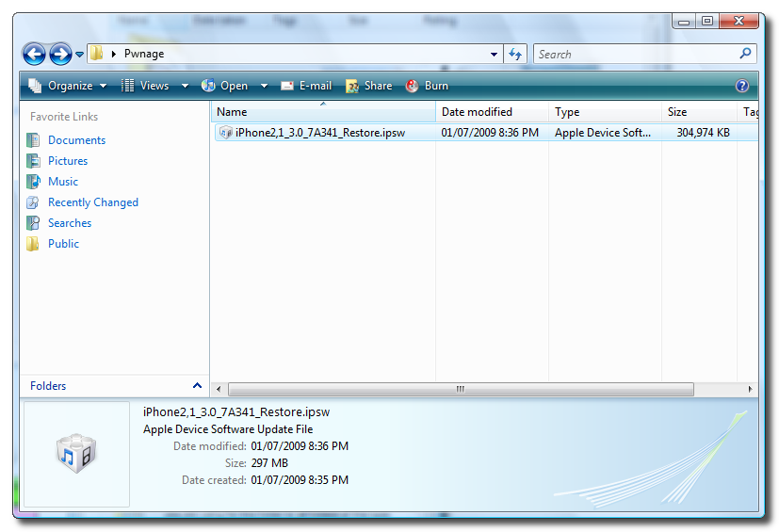Click Open in the toolbar

224,86
